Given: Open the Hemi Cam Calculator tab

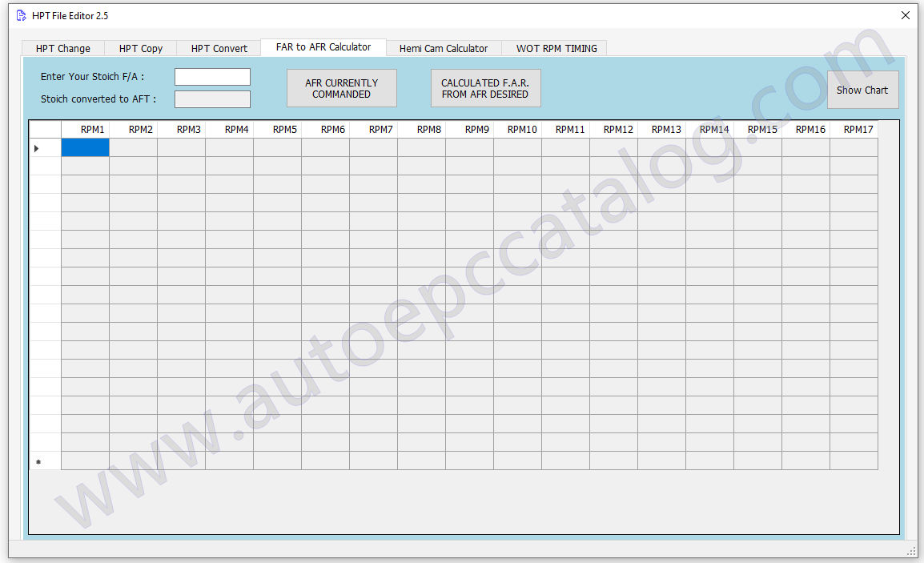Looking at the screenshot, I should [x=443, y=48].
